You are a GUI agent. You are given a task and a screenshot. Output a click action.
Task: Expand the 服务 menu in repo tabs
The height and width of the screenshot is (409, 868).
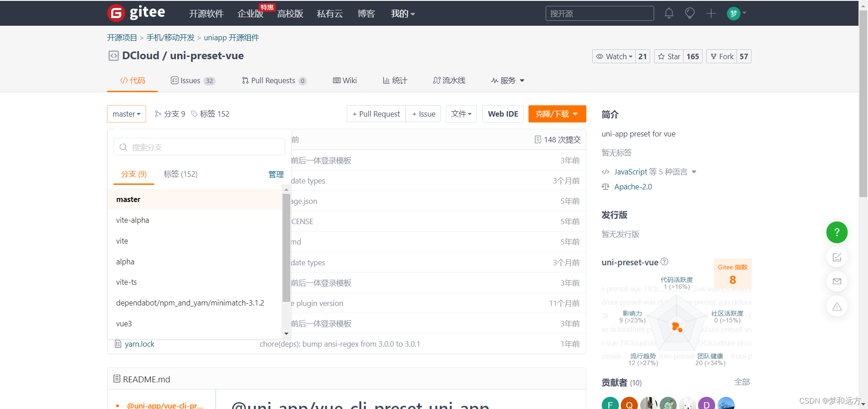(508, 80)
